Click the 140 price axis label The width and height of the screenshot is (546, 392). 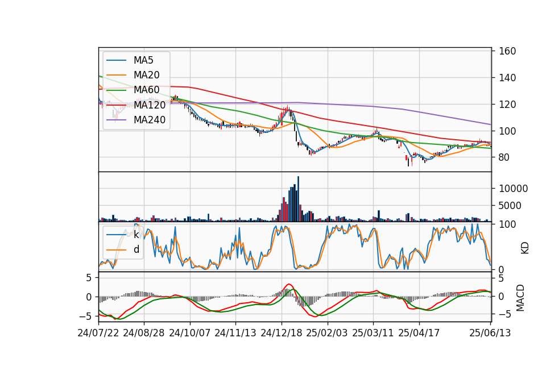click(x=507, y=78)
